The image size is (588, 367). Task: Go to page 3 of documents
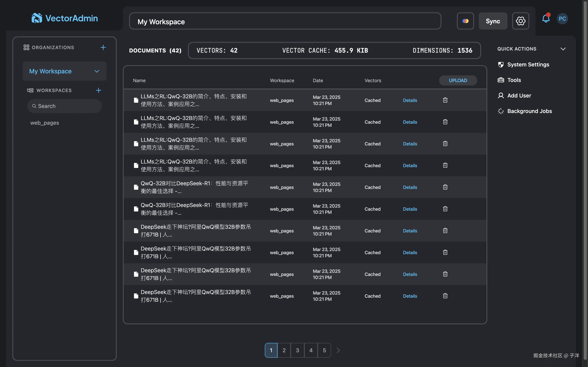(297, 350)
